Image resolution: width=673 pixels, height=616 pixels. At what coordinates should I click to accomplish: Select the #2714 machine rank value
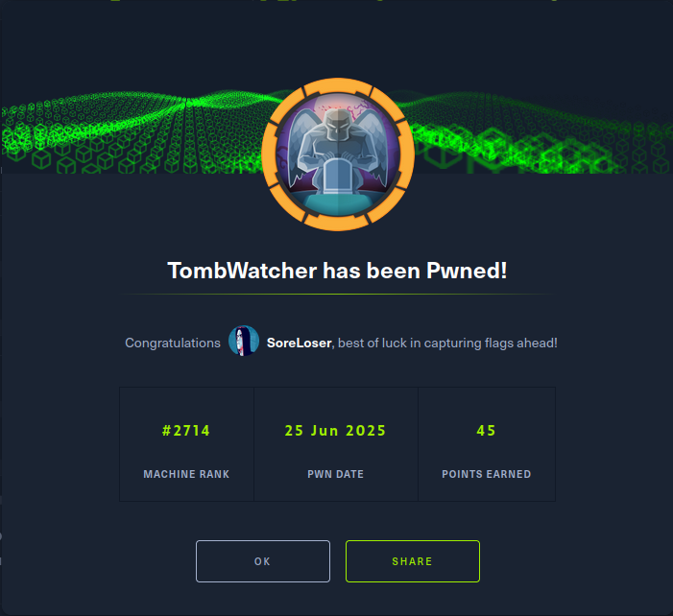186,430
